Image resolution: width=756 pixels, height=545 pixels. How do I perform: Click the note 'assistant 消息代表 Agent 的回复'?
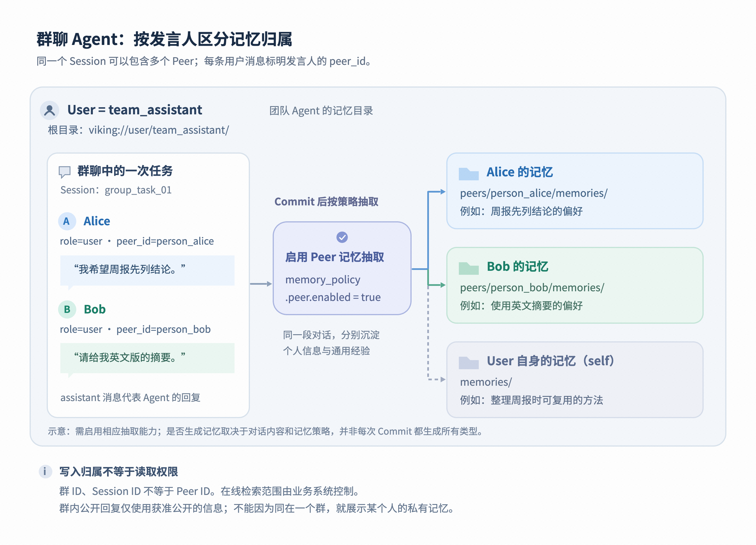[x=130, y=398]
